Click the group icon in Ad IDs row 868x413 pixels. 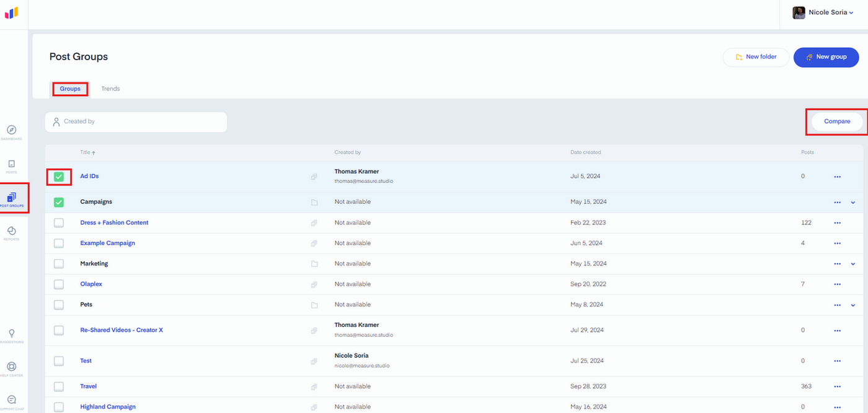tap(314, 177)
